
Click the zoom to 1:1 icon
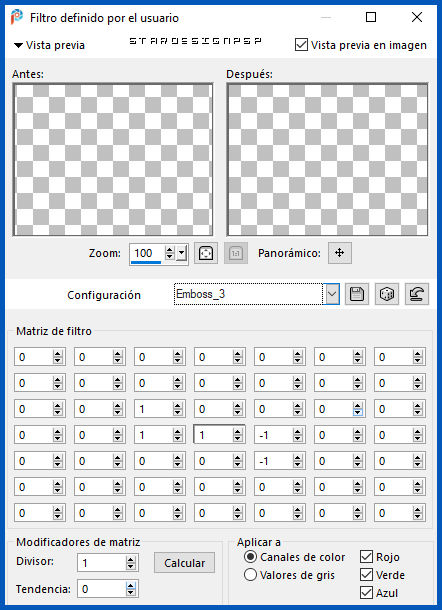click(x=236, y=253)
